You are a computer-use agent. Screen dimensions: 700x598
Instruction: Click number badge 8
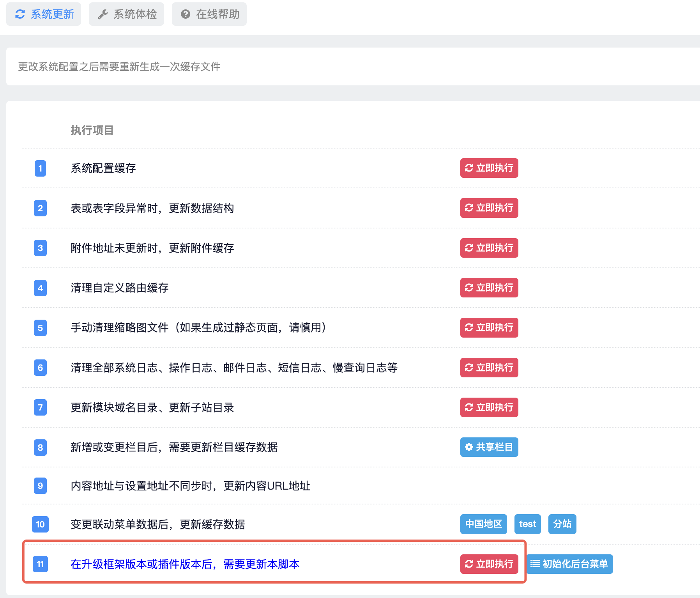click(x=40, y=448)
